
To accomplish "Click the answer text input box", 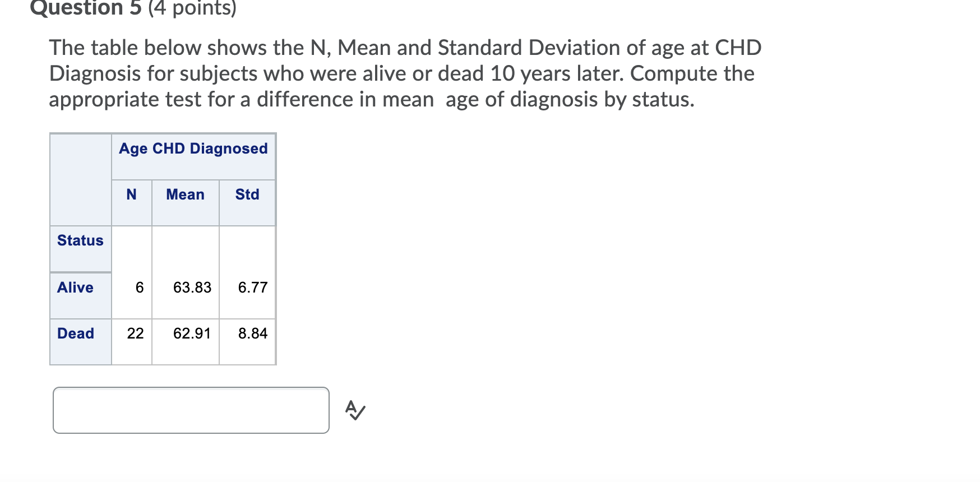I will click(x=191, y=410).
